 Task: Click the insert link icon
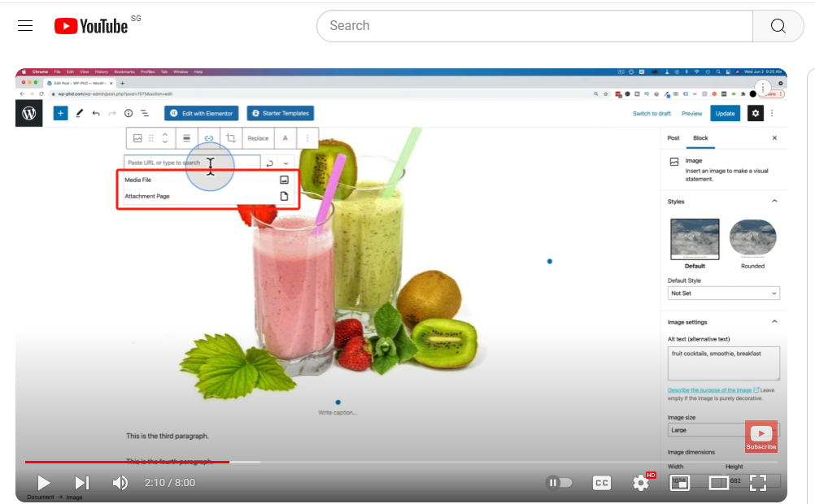[209, 138]
